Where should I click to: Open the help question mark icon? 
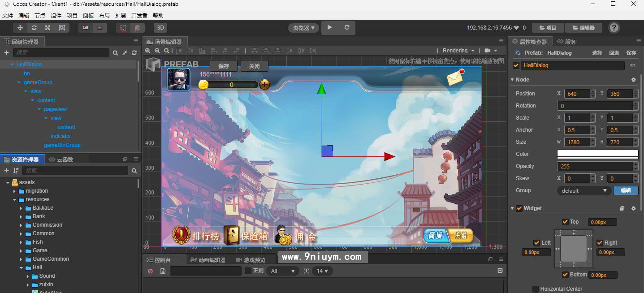614,28
